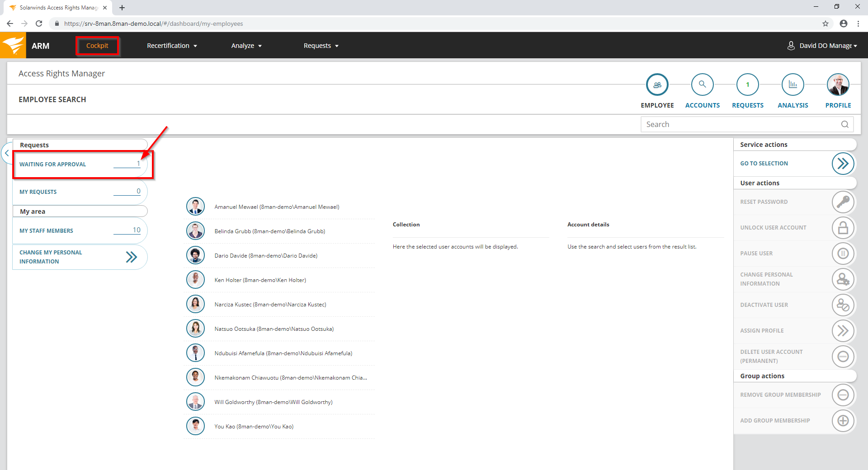Open the Requests menu in navbar
The width and height of the screenshot is (868, 470).
coord(321,46)
